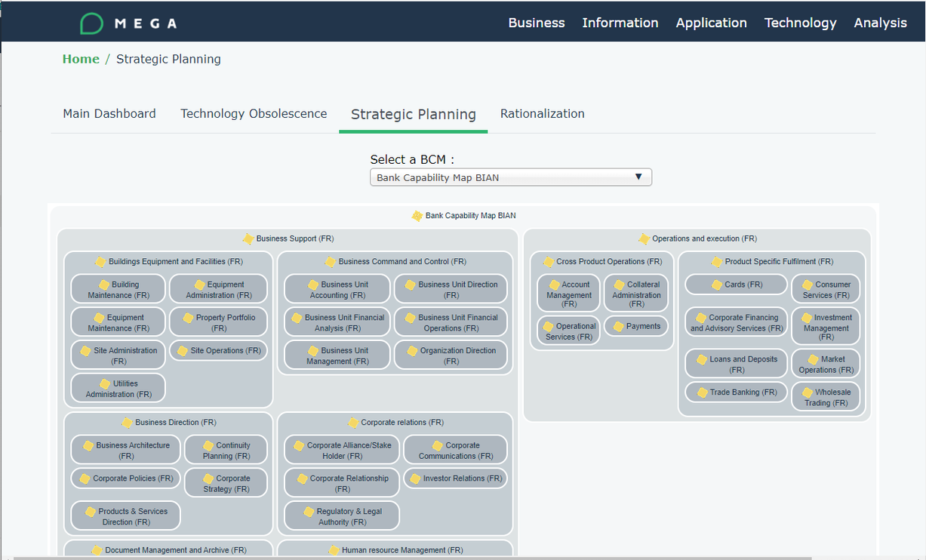Image resolution: width=926 pixels, height=560 pixels.
Task: Open the Business menu in header
Action: 536,23
